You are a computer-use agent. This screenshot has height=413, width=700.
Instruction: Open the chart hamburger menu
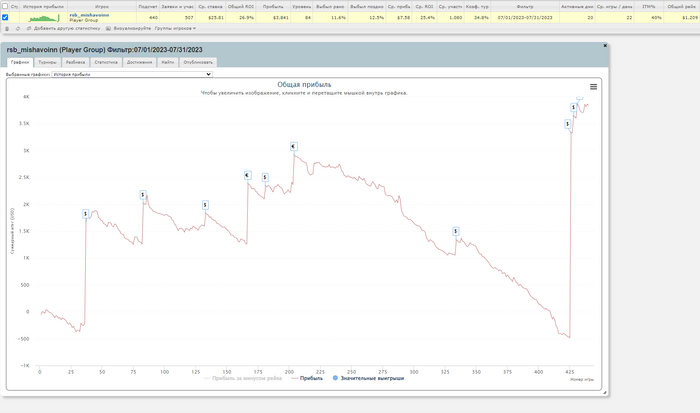coord(593,87)
